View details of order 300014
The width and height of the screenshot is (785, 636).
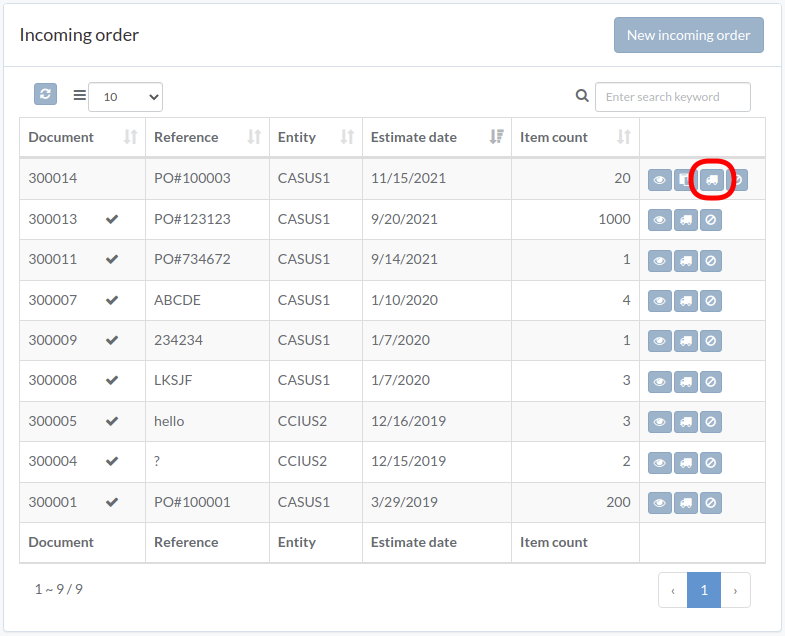pyautogui.click(x=660, y=180)
